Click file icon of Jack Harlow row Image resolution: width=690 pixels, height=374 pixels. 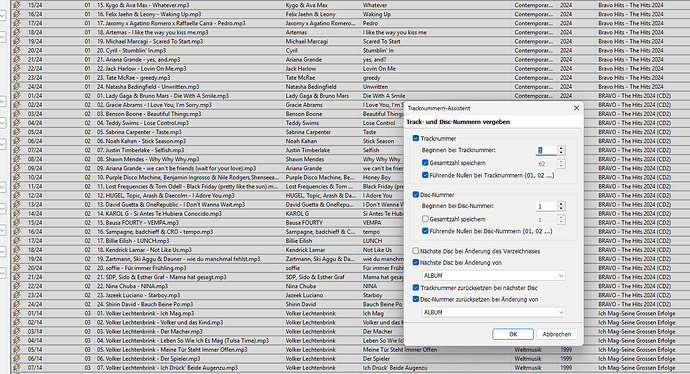point(17,69)
